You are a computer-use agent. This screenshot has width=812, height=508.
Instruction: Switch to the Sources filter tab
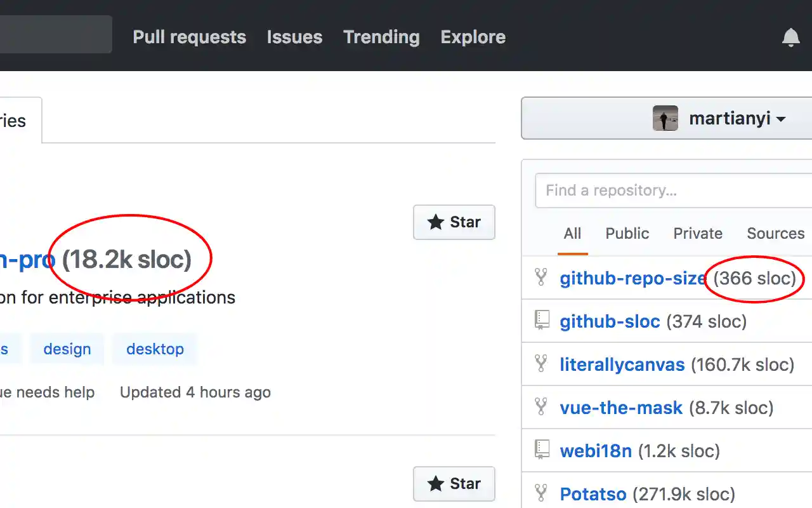click(775, 234)
